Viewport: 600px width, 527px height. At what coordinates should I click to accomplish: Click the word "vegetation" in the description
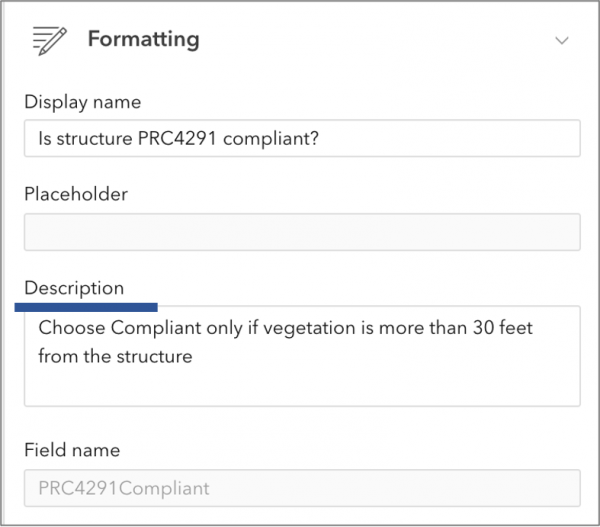pyautogui.click(x=321, y=328)
